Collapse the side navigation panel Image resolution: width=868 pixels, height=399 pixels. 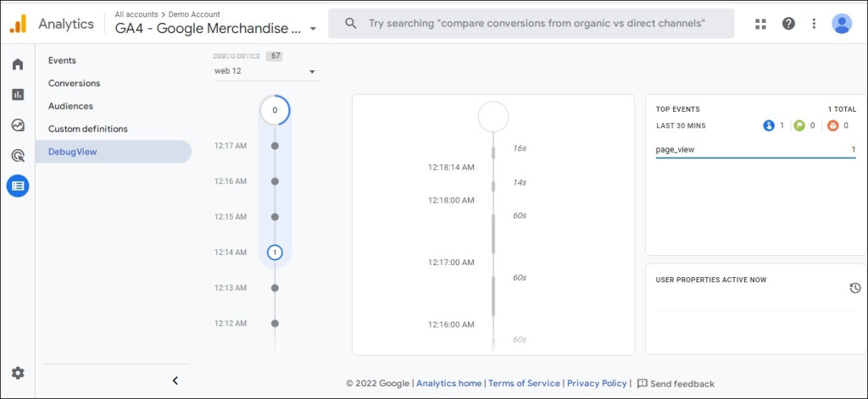pos(175,380)
